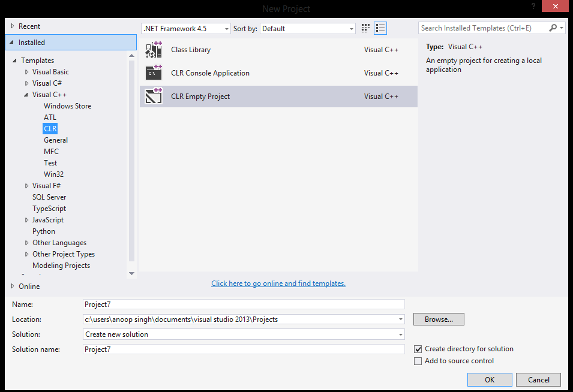
Task: Switch template view to small icons
Action: (365, 28)
